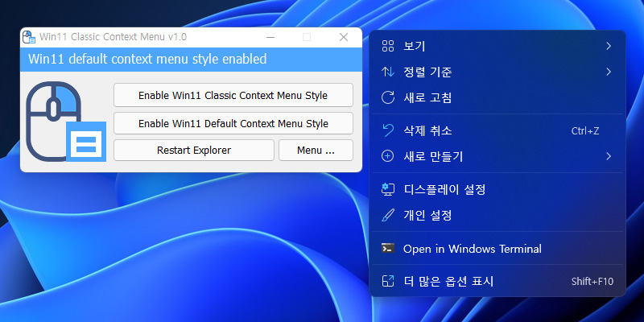Click the Win11 Classic Context Menu v1.0 title
The image size is (644, 322).
click(x=113, y=37)
